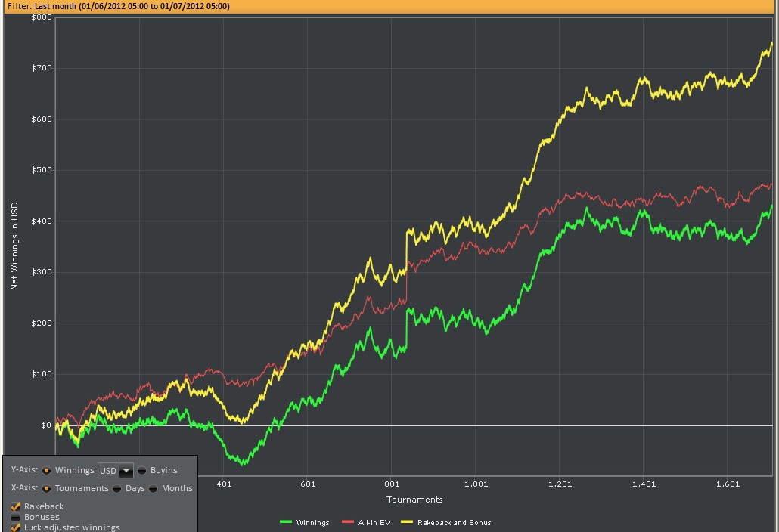
Task: Click the red All-In EV legend swatch
Action: pos(348,522)
